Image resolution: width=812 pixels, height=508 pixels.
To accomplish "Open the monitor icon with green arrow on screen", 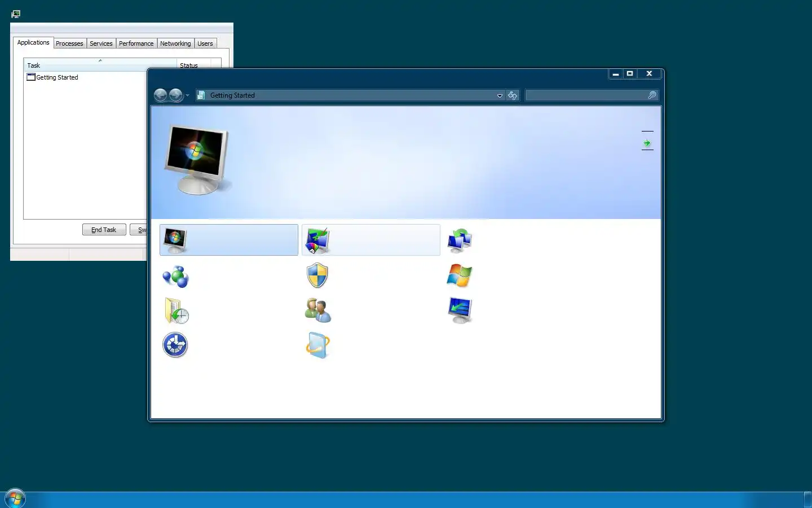I will pos(460,310).
